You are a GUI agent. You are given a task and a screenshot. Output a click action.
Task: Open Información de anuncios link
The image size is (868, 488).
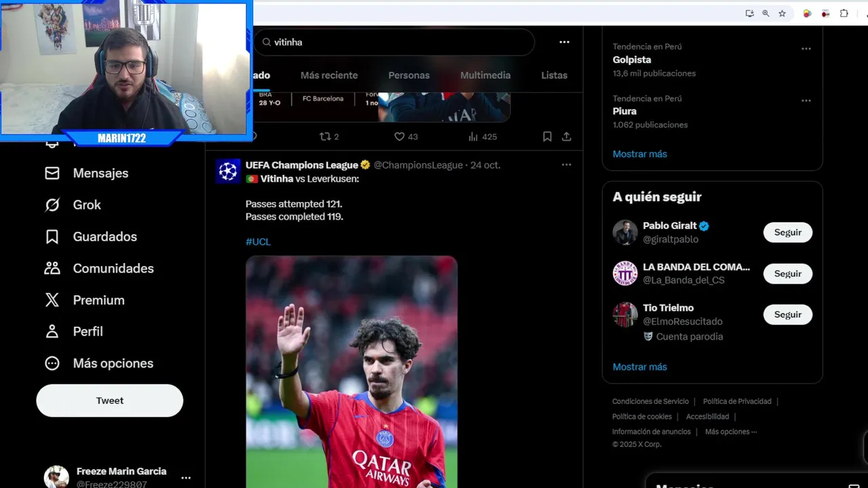[652, 432]
